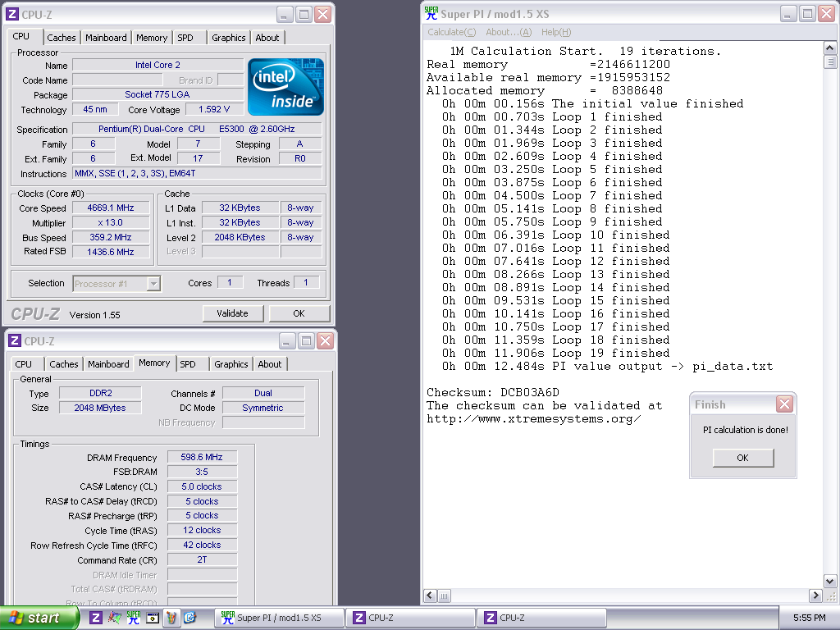Screen dimensions: 840x630
Task: Click the horizontal scrollbar thumb in Super PI
Action: click(444, 596)
